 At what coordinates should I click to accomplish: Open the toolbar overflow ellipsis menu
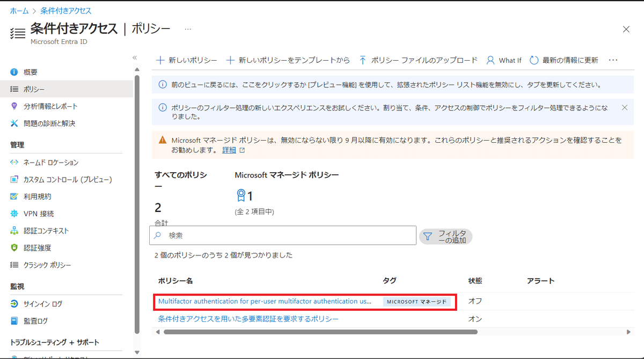(x=613, y=60)
